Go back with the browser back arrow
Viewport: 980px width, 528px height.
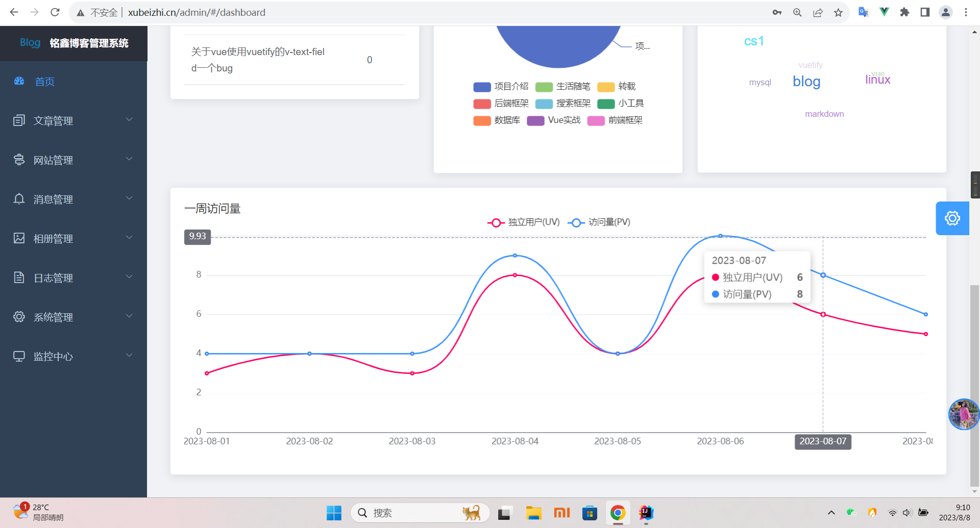14,12
